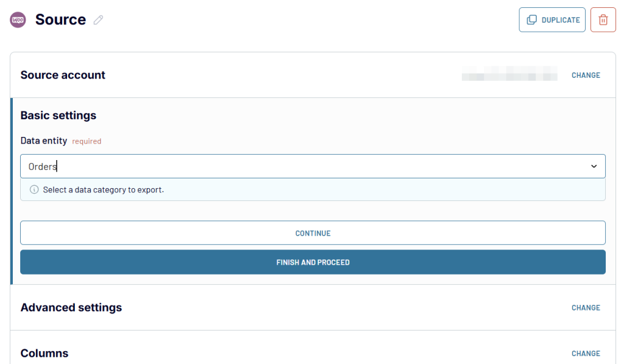Viewport: 624px width, 364px height.
Task: Click the 'Select a data category to export.' text
Action: 104,190
